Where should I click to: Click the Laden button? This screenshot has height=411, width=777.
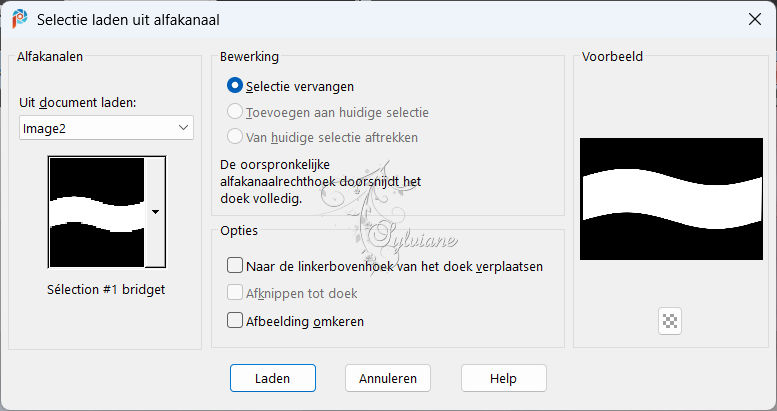[x=273, y=378]
